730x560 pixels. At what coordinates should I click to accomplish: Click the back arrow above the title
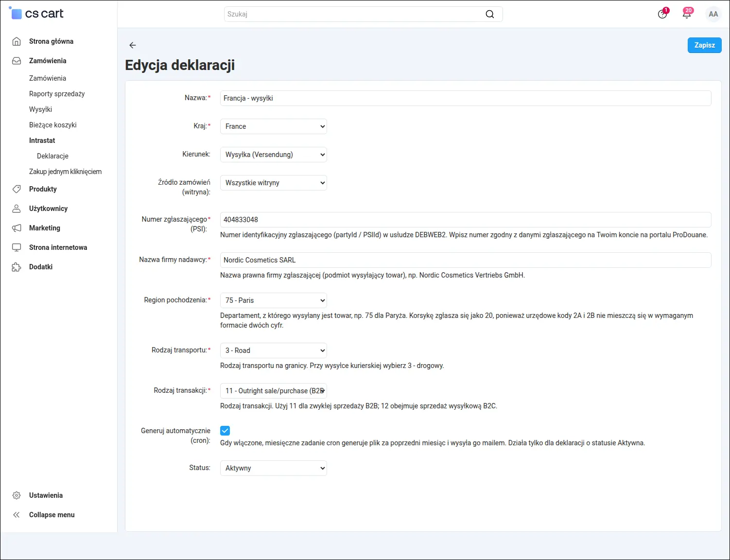[x=132, y=45]
